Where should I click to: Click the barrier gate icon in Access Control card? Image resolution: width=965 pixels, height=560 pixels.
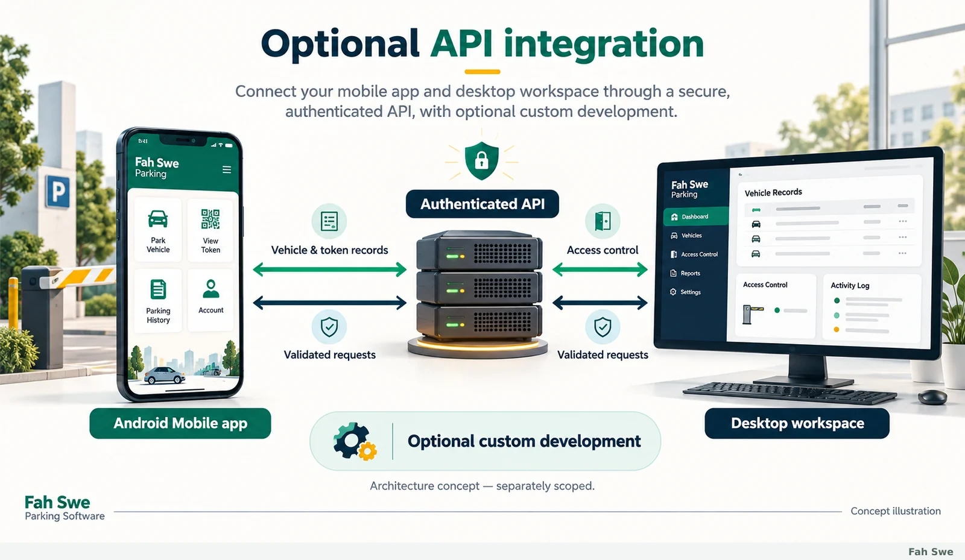pyautogui.click(x=752, y=313)
